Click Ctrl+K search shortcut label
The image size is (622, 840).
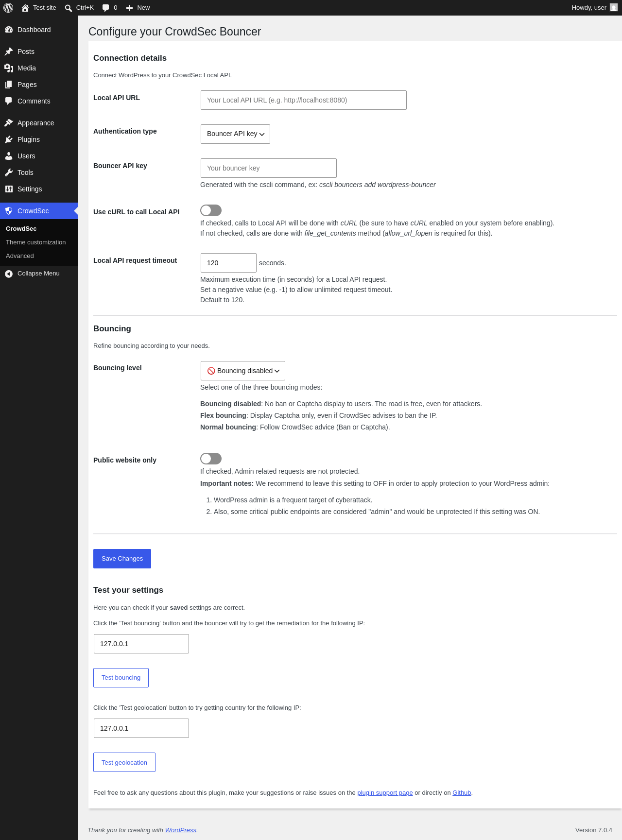click(85, 8)
